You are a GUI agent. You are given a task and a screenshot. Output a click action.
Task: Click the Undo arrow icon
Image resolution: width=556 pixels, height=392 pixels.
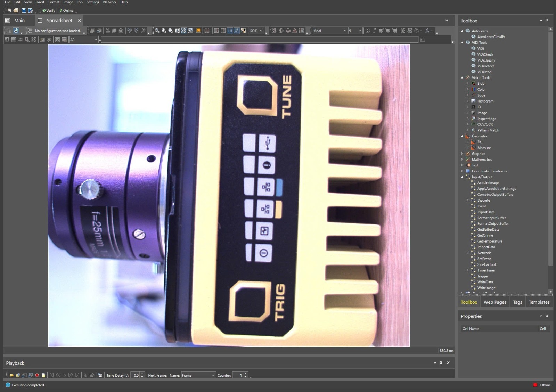click(129, 31)
